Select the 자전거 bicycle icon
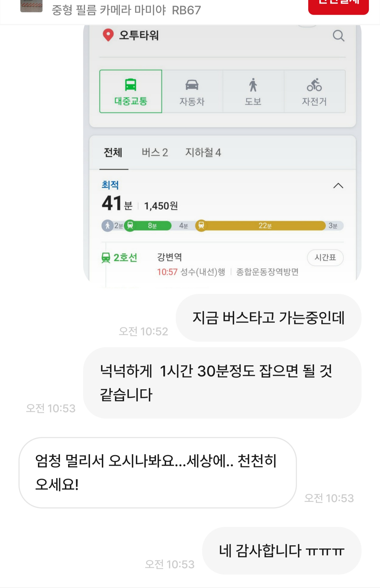This screenshot has height=588, width=380. [x=314, y=85]
